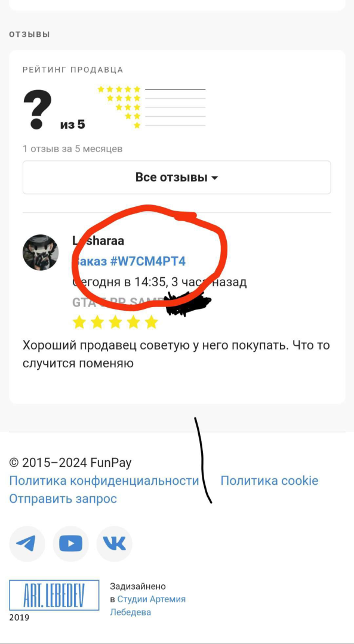Click the five-star rating under review
The image size is (354, 644).
point(115,323)
